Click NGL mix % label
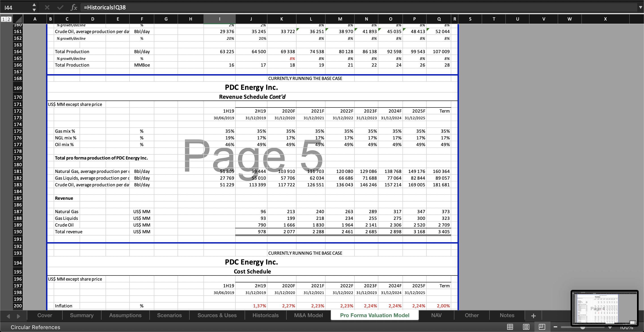 point(66,138)
